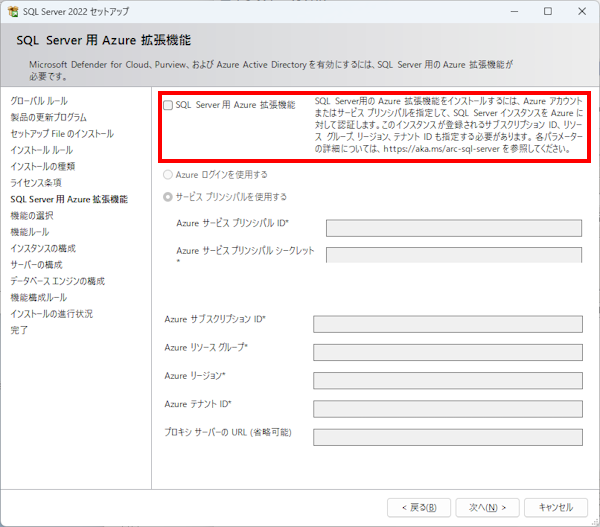Screen dimensions: 600x527
Task: Click the 次へ(N) next button
Action: pyautogui.click(x=488, y=508)
